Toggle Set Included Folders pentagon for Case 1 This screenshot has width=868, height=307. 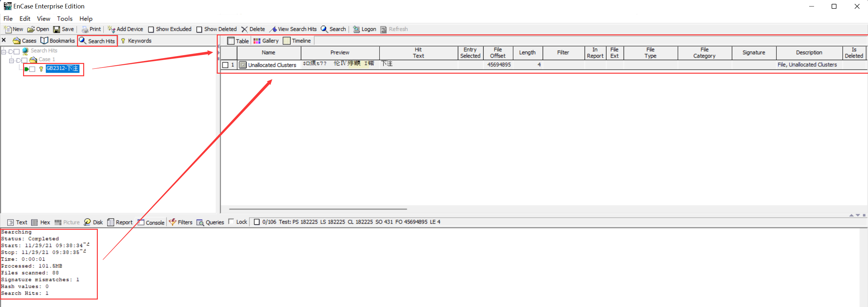point(19,61)
